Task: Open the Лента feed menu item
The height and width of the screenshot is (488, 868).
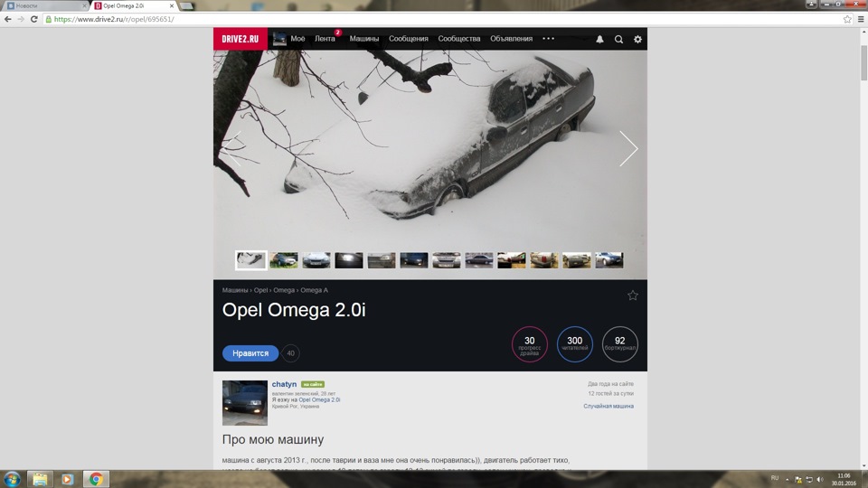Action: pyautogui.click(x=325, y=39)
